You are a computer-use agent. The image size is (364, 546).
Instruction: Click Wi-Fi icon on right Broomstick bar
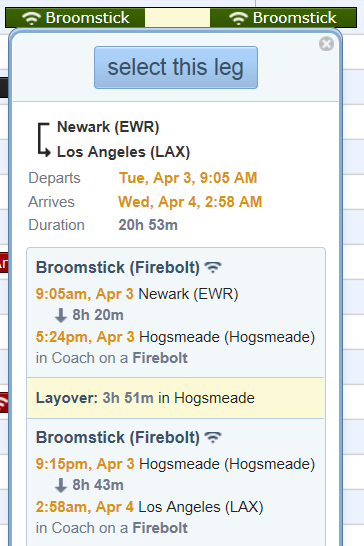(x=239, y=18)
